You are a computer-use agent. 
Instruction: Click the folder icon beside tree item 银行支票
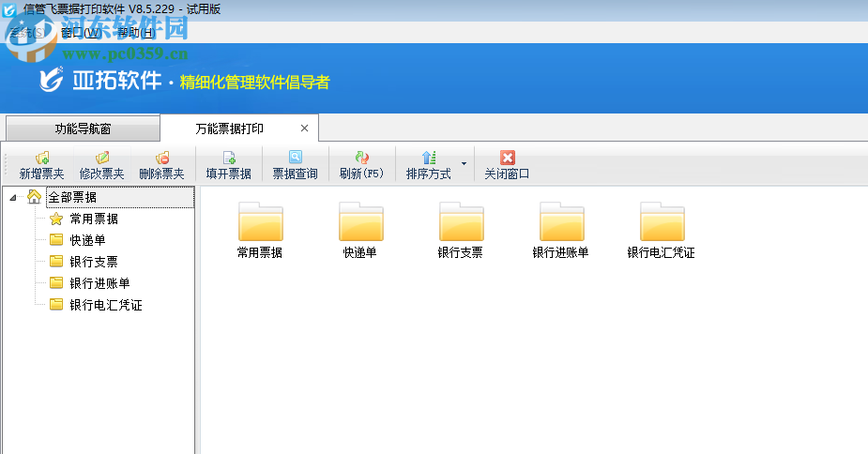point(56,262)
